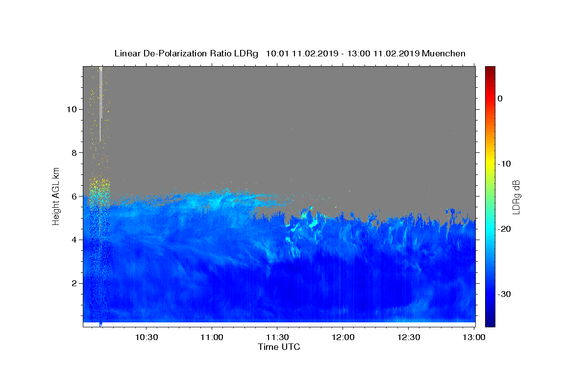Click the colorbar value '-20'
This screenshot has width=588, height=392.
pos(504,229)
